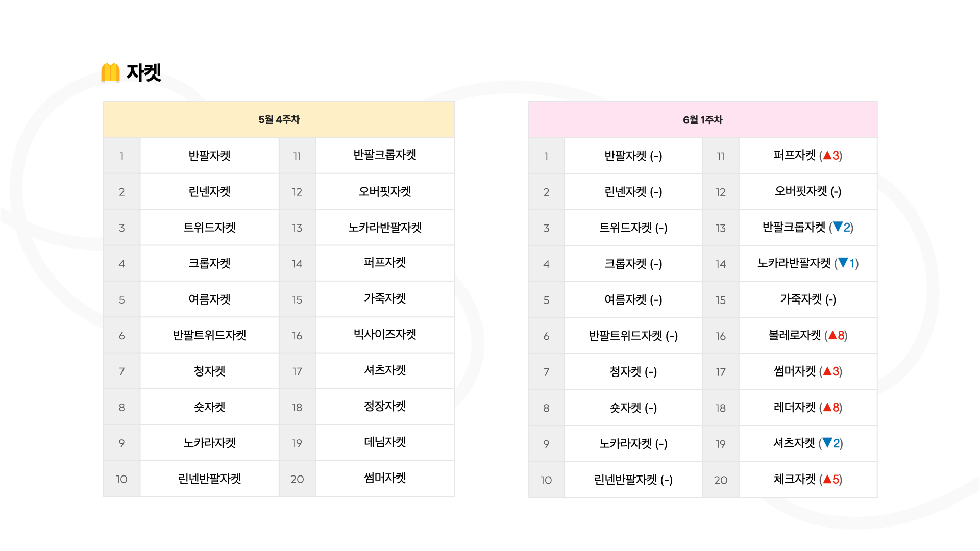980x551 pixels.
Task: Select 가죽자켓 (-) at rank 15
Action: (808, 299)
